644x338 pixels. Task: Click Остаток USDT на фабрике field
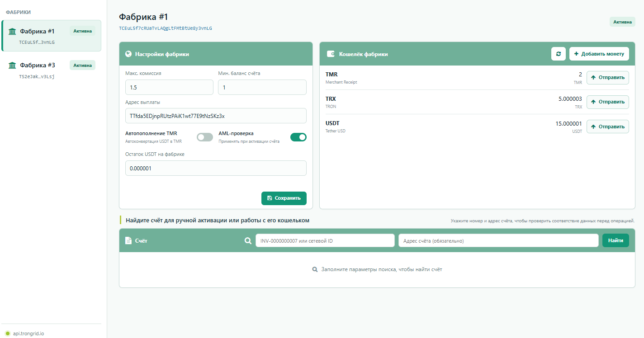click(x=216, y=168)
